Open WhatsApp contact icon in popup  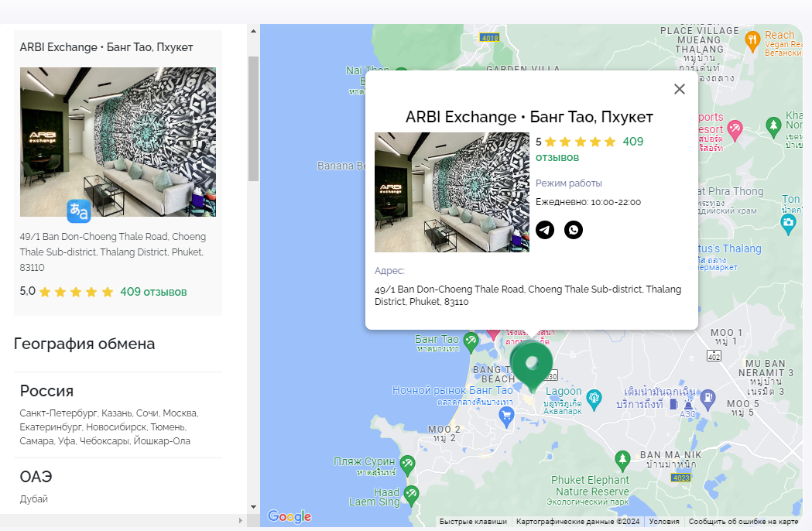pos(574,229)
